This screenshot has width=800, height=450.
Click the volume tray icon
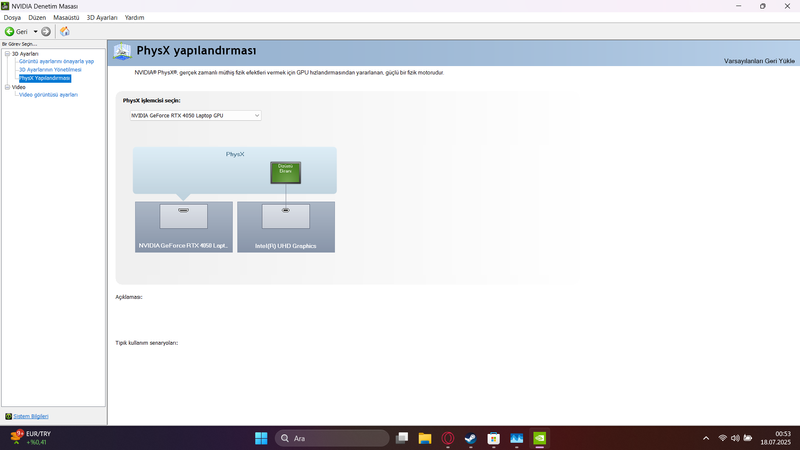[x=735, y=438]
